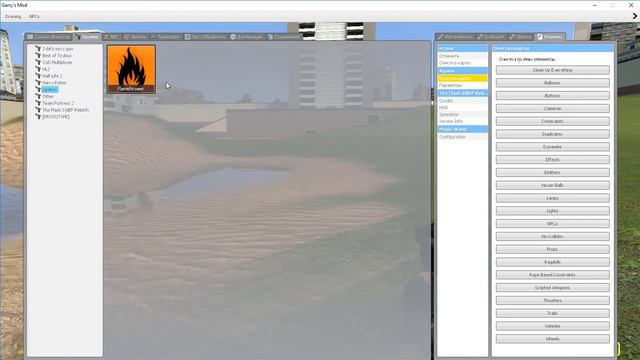Click the gun icon beside Half-Life 2
Viewport: 640px width, 360px height.
[x=38, y=76]
